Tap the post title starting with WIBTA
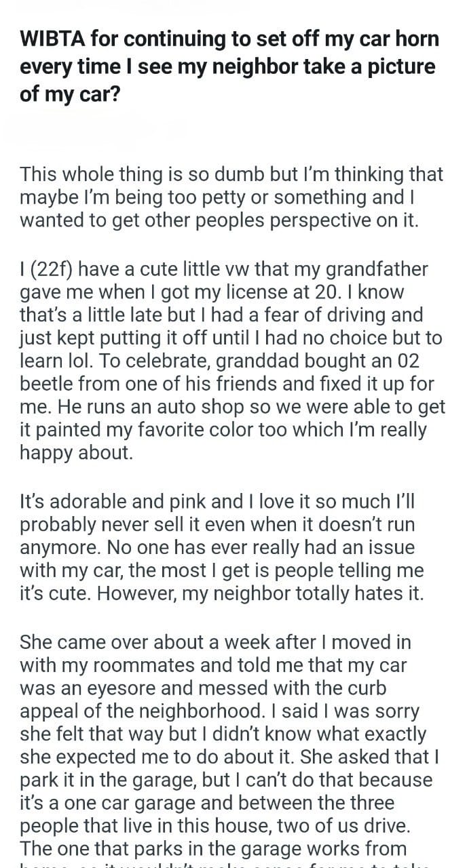 229,66
